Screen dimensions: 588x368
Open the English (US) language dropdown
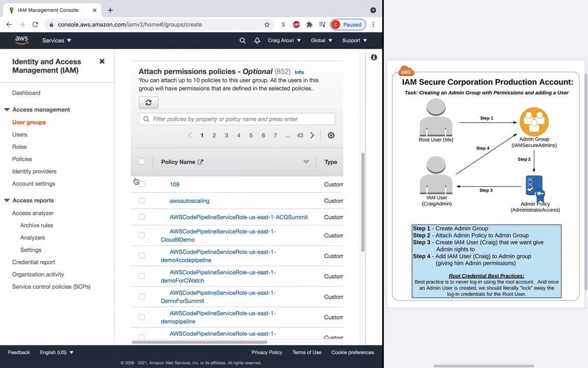click(57, 352)
